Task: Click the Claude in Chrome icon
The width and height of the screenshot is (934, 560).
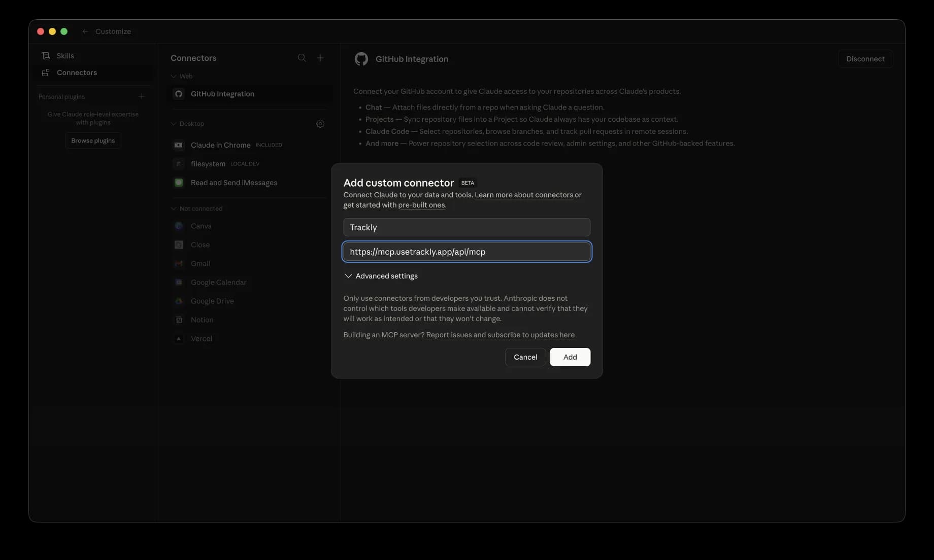Action: click(178, 145)
